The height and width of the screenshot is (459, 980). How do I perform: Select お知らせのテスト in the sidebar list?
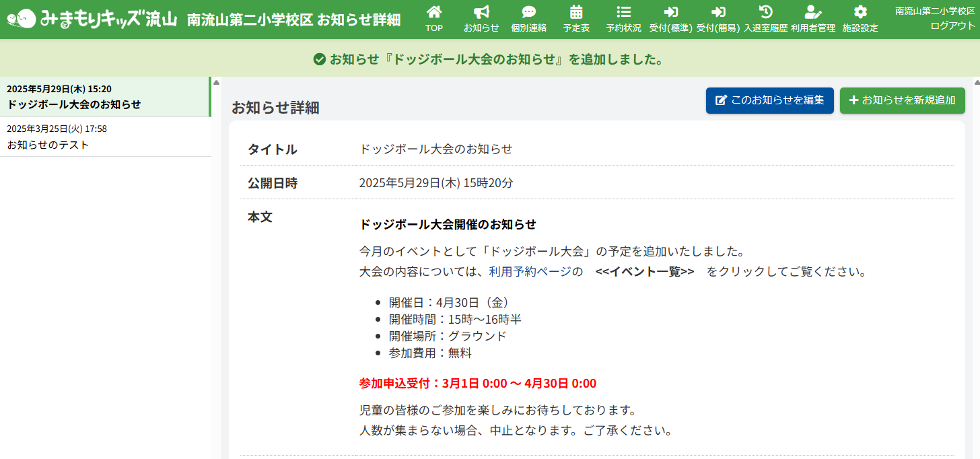pyautogui.click(x=104, y=137)
